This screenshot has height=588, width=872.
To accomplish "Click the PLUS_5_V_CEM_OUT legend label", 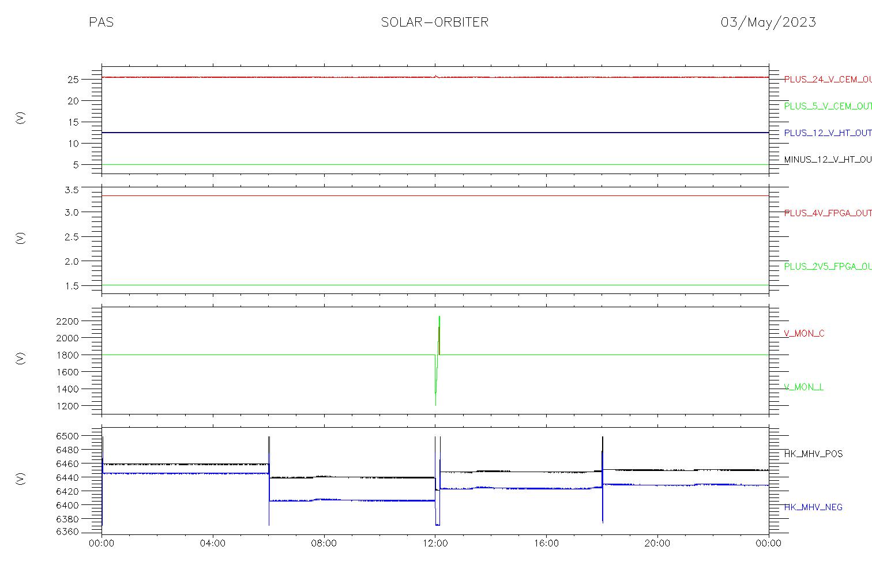I will (828, 106).
